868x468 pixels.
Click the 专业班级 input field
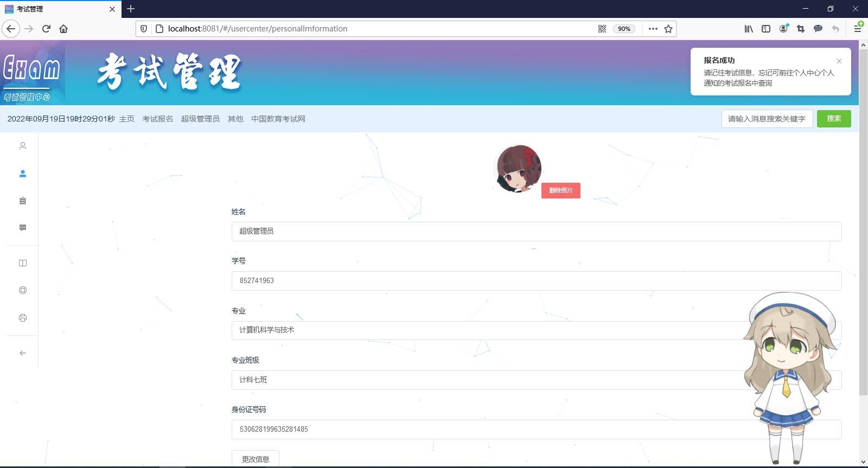[x=537, y=380]
